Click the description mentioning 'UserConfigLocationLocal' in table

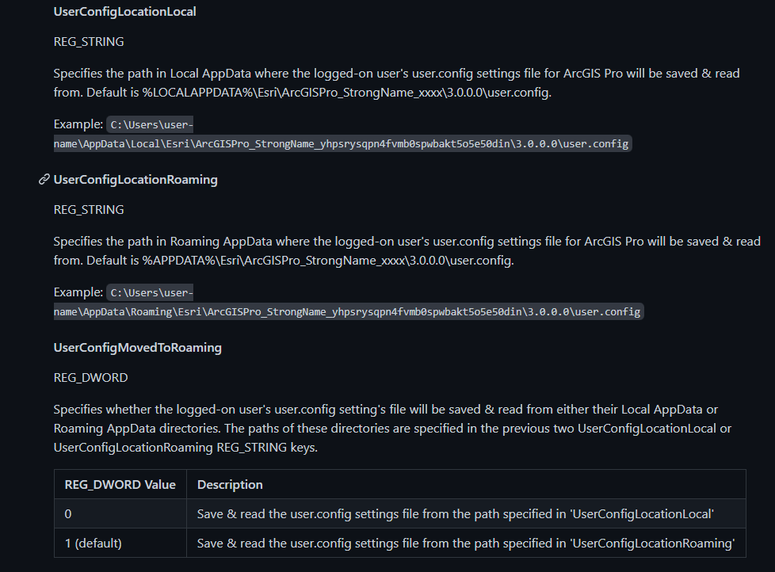(x=455, y=514)
